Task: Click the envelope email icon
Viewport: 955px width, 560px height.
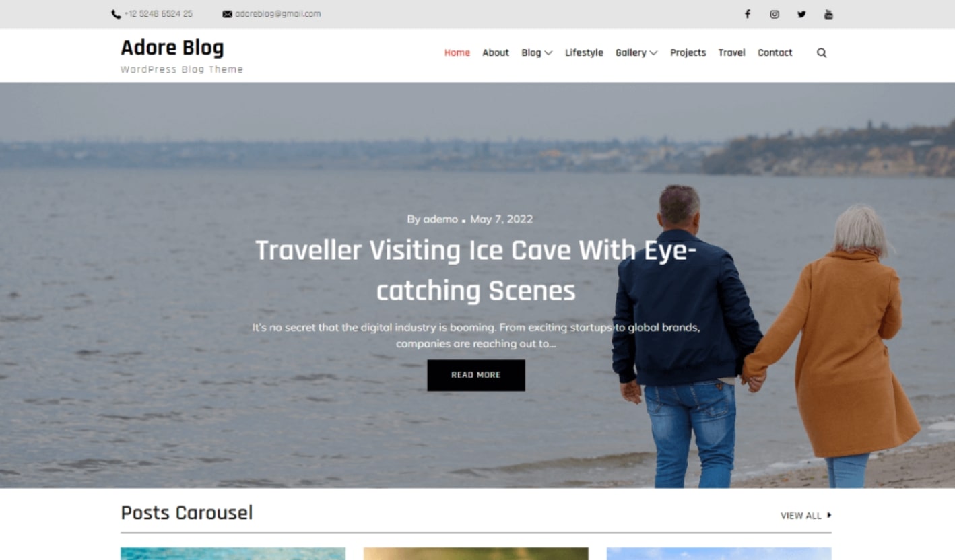Action: (228, 14)
